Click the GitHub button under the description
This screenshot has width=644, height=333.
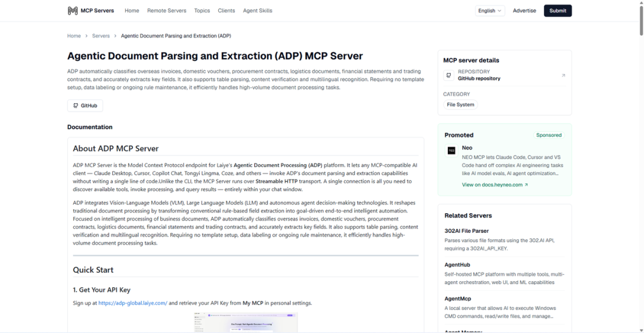[85, 105]
